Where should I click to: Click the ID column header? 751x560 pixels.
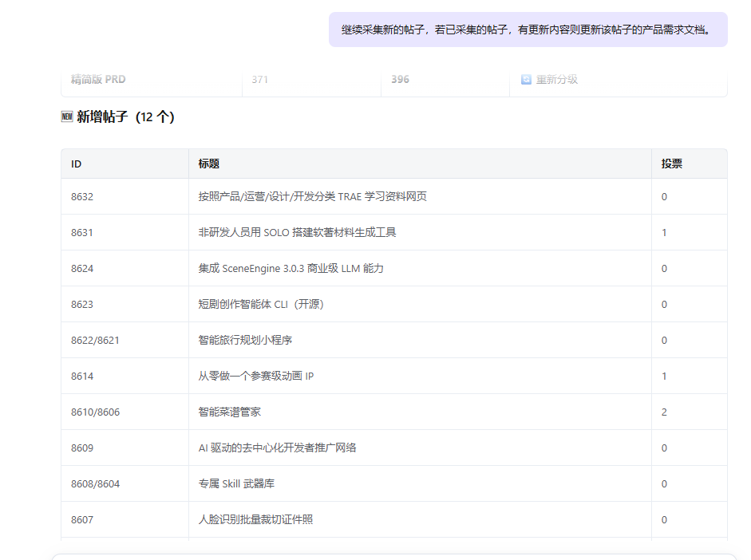(76, 164)
